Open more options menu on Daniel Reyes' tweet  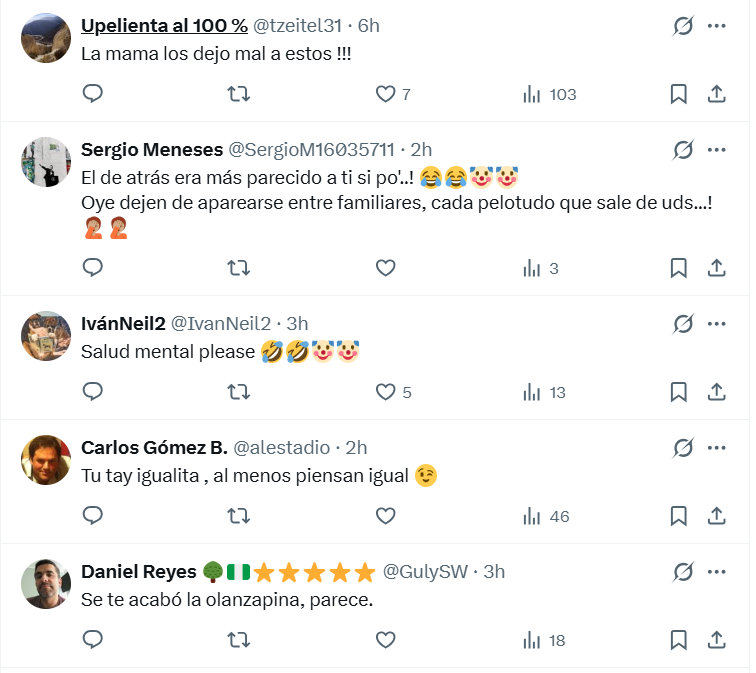point(716,572)
